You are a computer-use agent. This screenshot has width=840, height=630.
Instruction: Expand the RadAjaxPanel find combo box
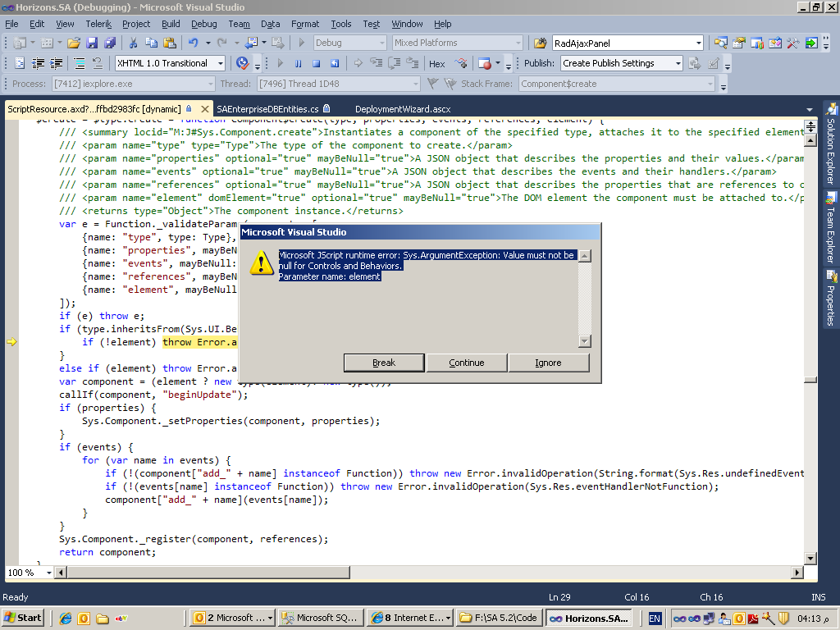(698, 43)
